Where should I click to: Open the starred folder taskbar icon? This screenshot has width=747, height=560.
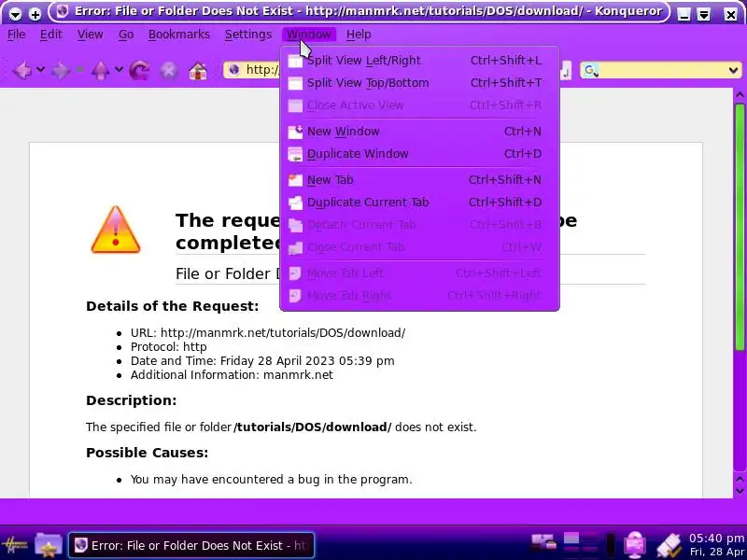tap(49, 545)
